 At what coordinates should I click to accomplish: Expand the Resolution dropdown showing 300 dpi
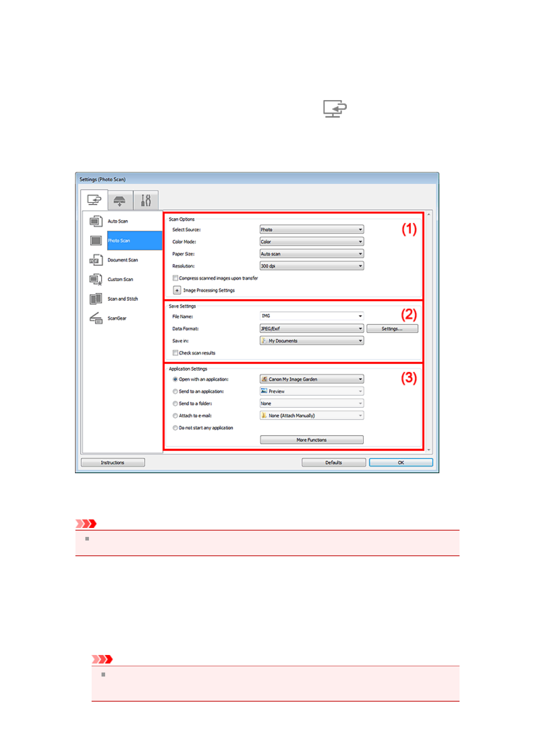pos(311,266)
